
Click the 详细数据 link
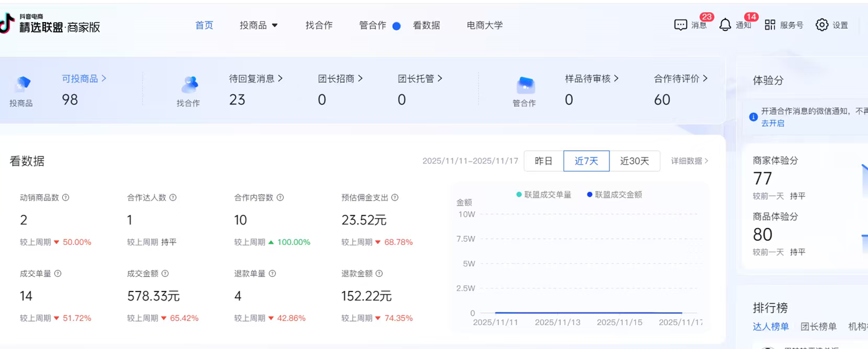click(x=690, y=161)
